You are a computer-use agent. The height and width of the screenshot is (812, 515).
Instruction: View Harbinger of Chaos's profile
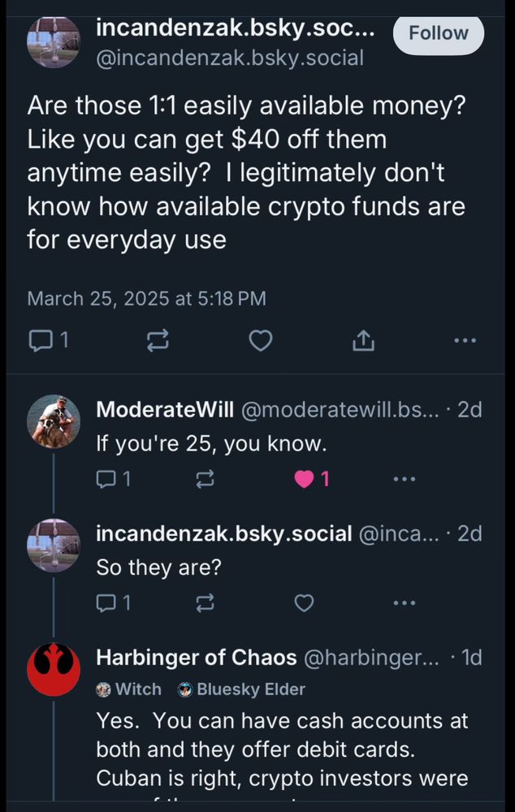coord(175,658)
